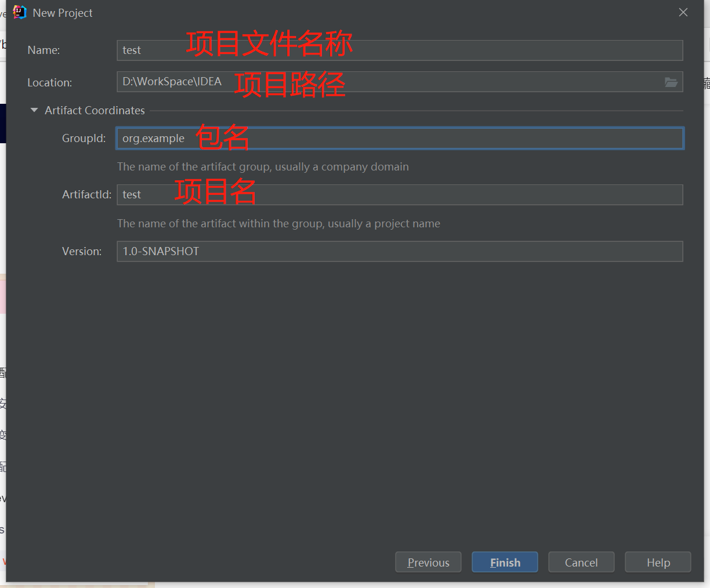The width and height of the screenshot is (710, 588).
Task: Open Help for the New Project wizard
Action: (658, 562)
